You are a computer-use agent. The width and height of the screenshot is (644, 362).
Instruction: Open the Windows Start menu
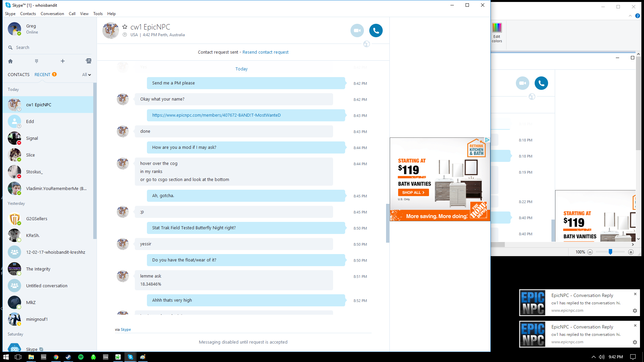(6, 357)
